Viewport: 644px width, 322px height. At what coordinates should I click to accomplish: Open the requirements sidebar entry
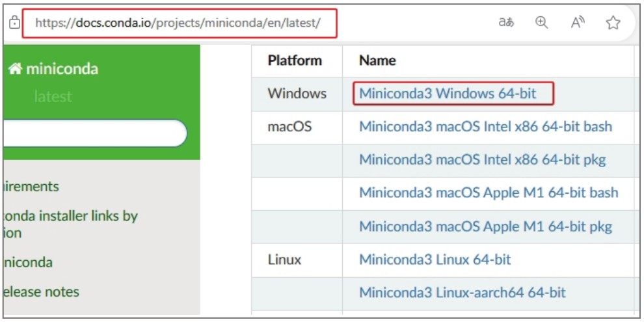pyautogui.click(x=31, y=187)
